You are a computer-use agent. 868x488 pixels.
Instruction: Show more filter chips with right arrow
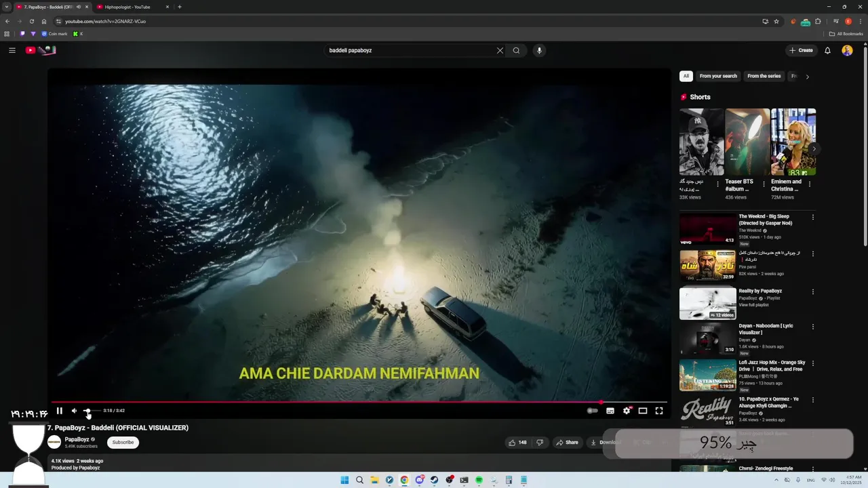point(807,77)
